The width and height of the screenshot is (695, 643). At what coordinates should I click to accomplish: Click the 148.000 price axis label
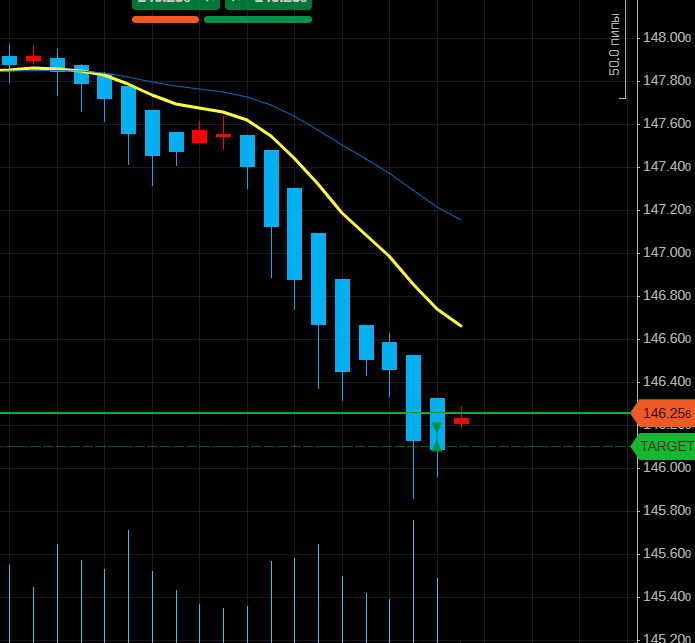[667, 38]
